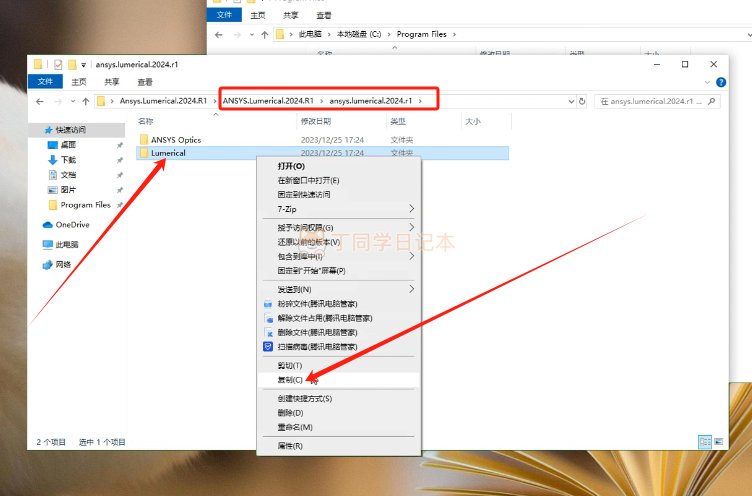
Task: Switch to large icons view in status bar
Action: (718, 441)
